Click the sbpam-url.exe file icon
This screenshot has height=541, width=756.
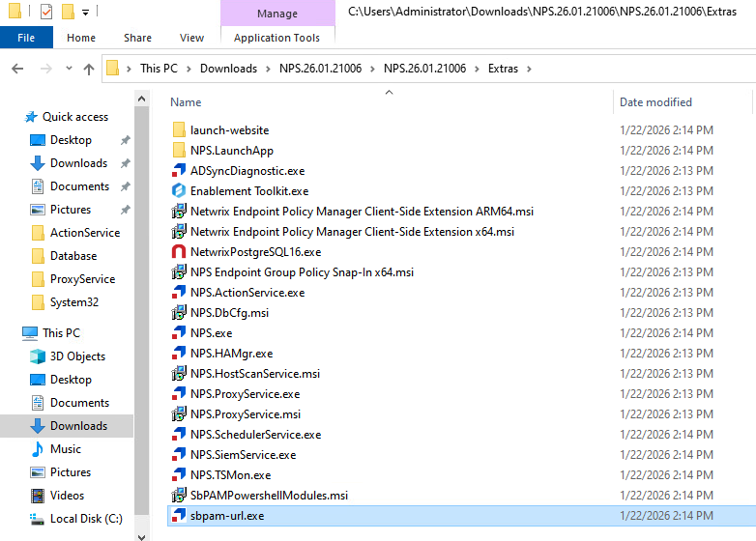coord(179,516)
